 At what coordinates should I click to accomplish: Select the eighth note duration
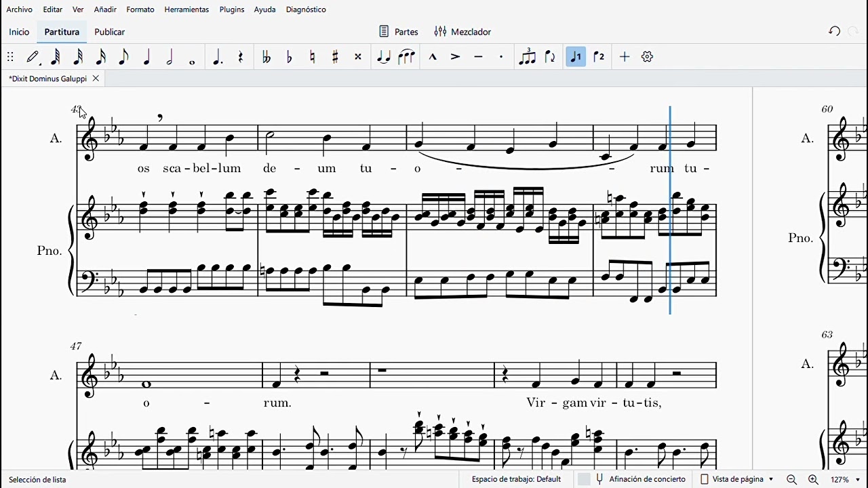pos(123,57)
